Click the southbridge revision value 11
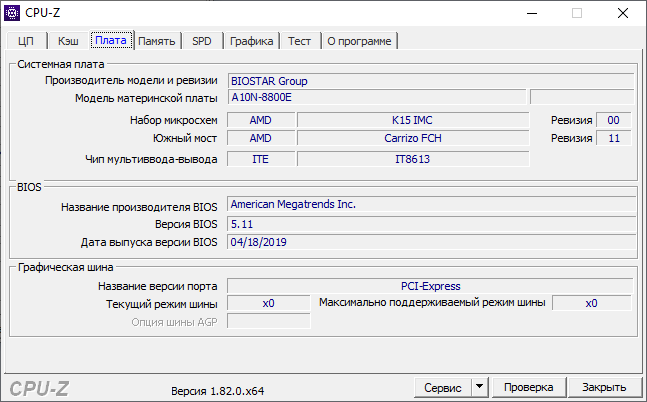The image size is (647, 402). [614, 138]
